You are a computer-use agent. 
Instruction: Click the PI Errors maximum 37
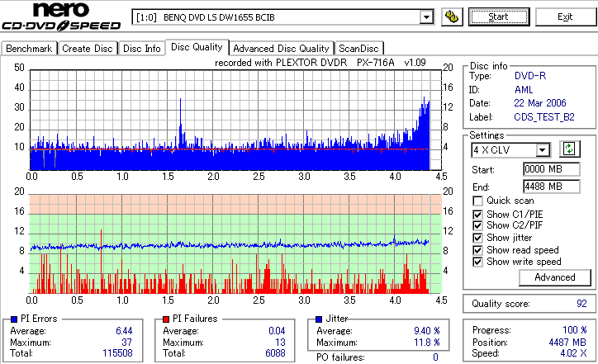pos(126,343)
